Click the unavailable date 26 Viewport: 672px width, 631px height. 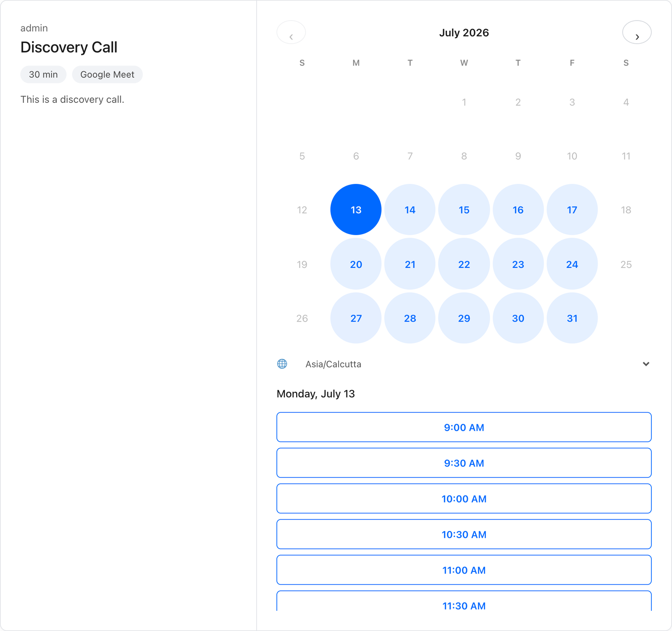click(302, 318)
